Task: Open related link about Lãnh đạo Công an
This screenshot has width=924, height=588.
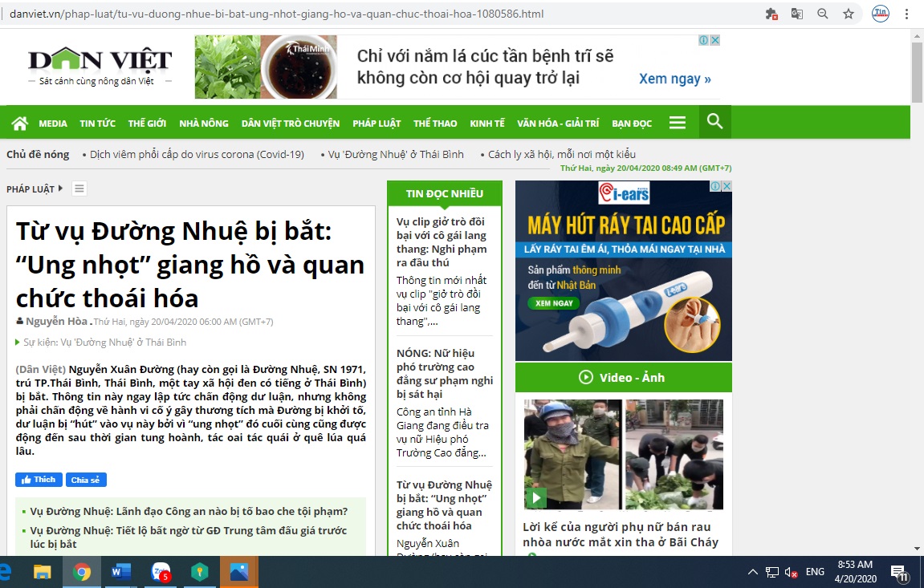Action: tap(189, 511)
